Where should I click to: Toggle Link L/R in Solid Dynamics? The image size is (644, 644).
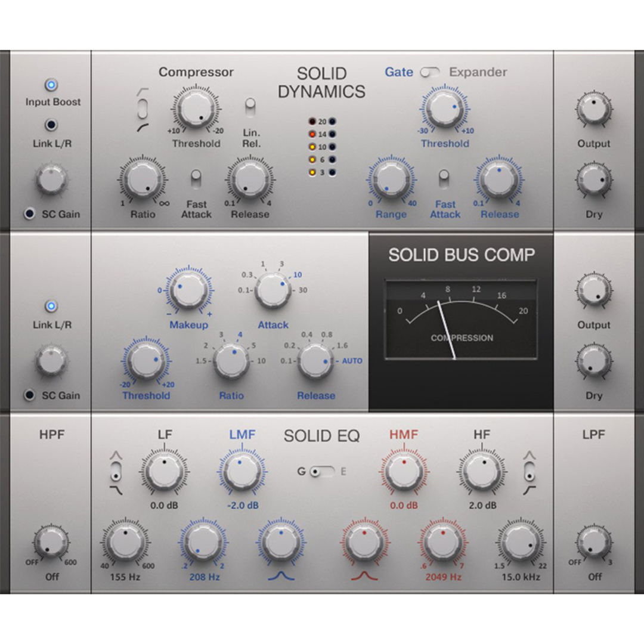pos(51,125)
